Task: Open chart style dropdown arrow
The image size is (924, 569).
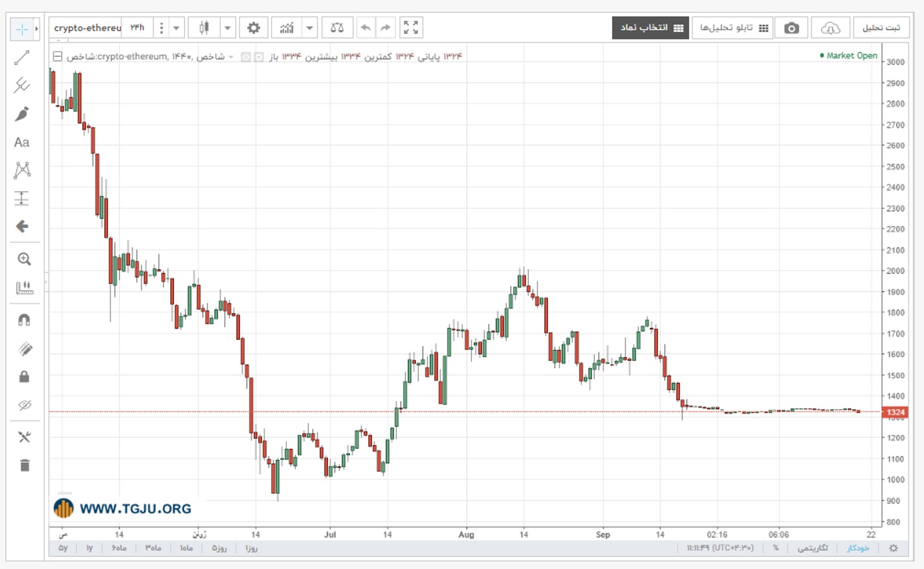Action: tap(228, 28)
